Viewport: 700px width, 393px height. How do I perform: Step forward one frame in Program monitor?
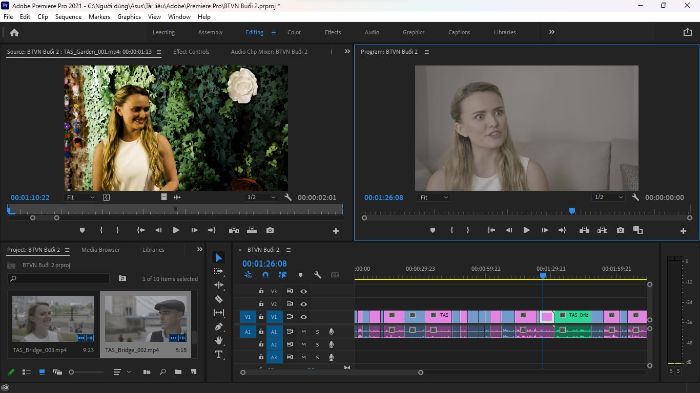coord(545,230)
